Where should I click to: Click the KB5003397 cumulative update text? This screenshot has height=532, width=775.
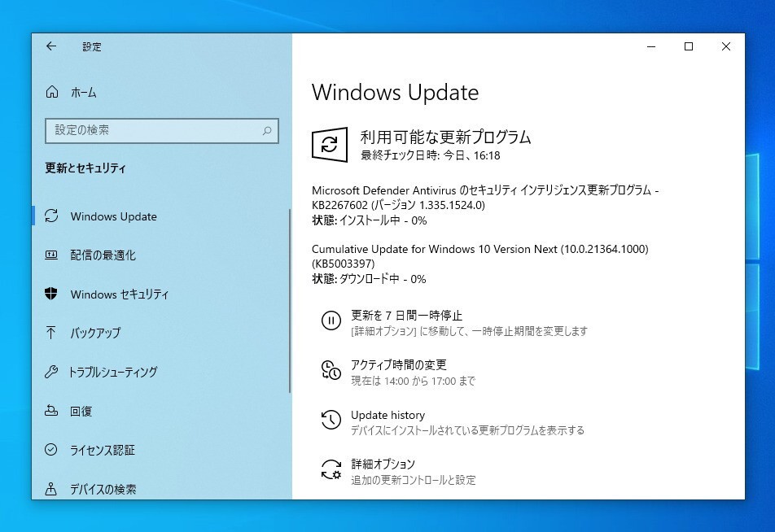pyautogui.click(x=480, y=256)
